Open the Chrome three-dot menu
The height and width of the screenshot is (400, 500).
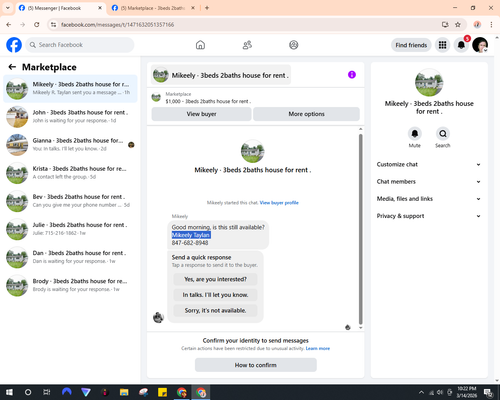tap(491, 25)
